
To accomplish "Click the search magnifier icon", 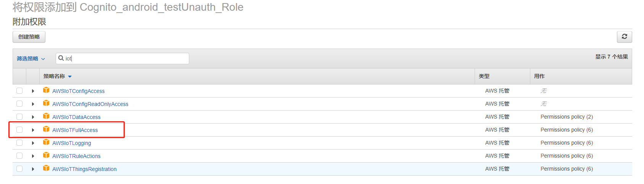I will [x=61, y=58].
